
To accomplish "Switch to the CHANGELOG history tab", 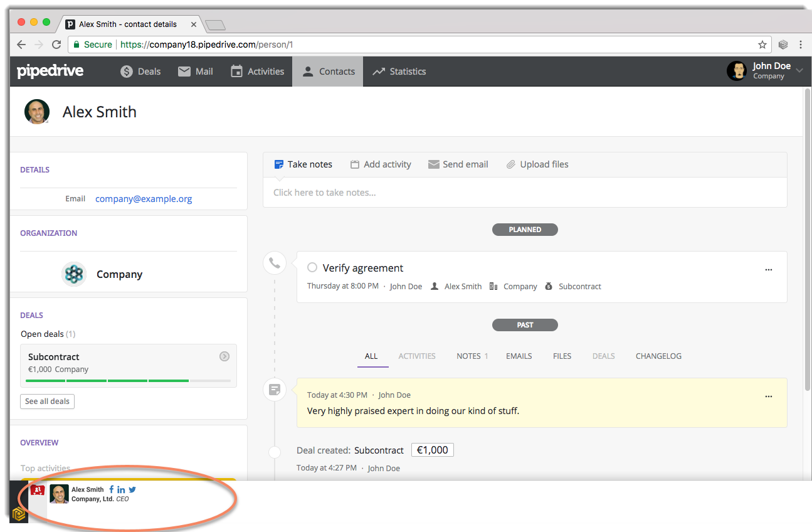I will coord(658,356).
